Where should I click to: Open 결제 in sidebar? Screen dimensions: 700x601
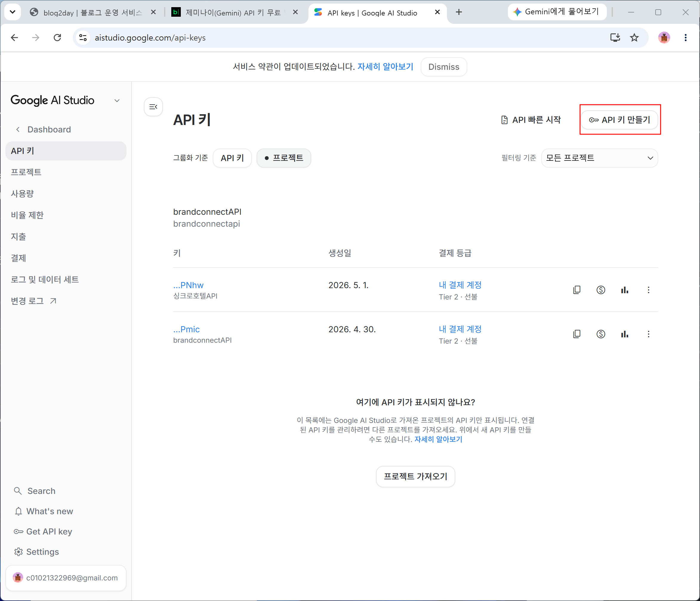pos(18,258)
